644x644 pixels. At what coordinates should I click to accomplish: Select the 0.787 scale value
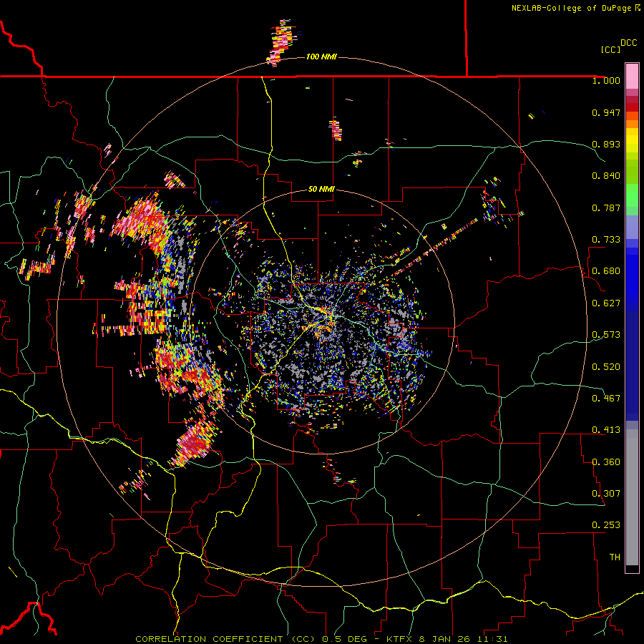click(x=606, y=208)
